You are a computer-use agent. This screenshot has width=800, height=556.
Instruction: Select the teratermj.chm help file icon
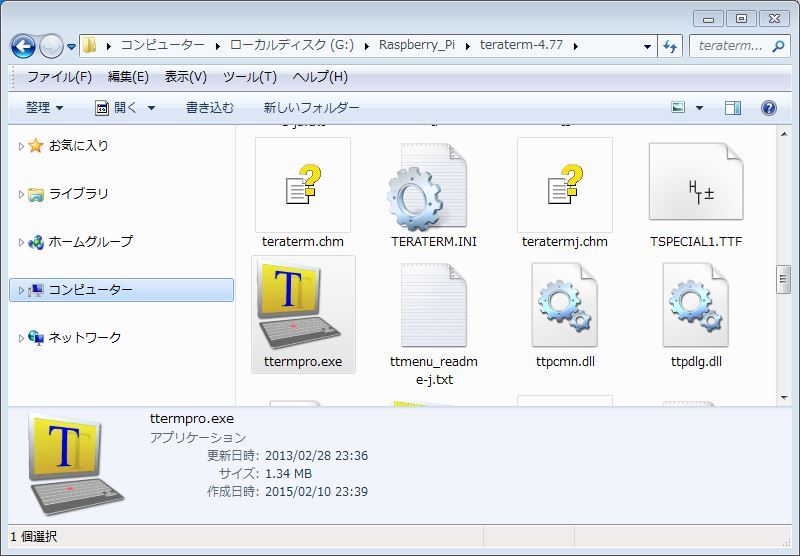click(564, 185)
